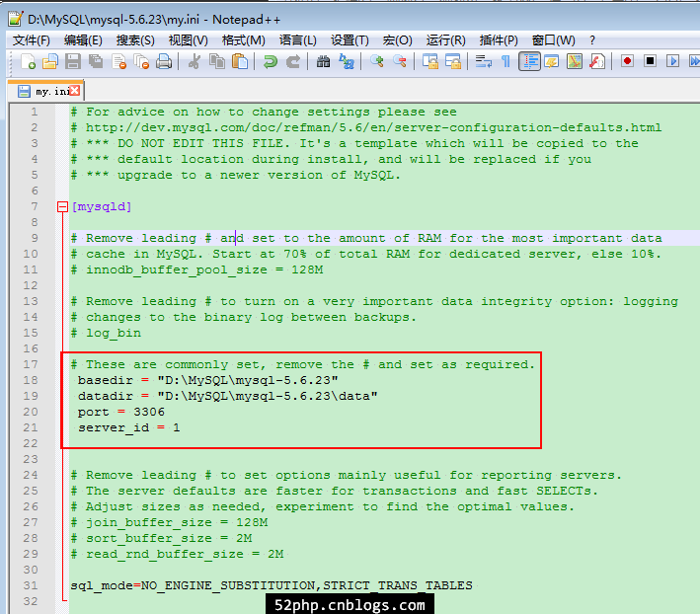Image resolution: width=700 pixels, height=614 pixels.
Task: Click the line with basedir setting
Action: coord(207,380)
